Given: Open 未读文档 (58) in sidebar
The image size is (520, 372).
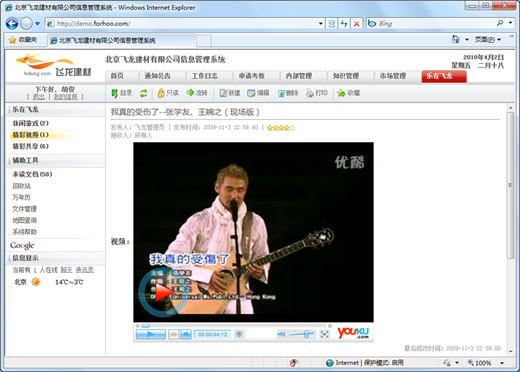Looking at the screenshot, I should 32,174.
